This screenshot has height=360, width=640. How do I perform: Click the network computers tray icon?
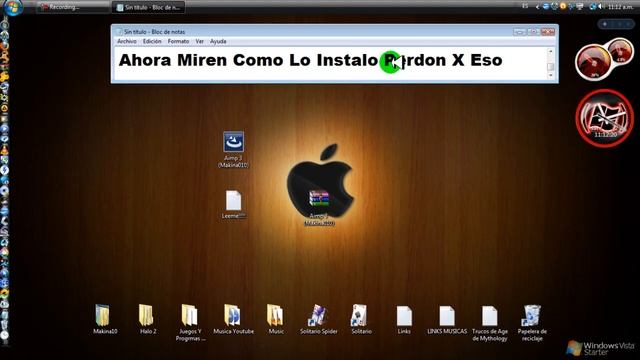click(x=580, y=7)
